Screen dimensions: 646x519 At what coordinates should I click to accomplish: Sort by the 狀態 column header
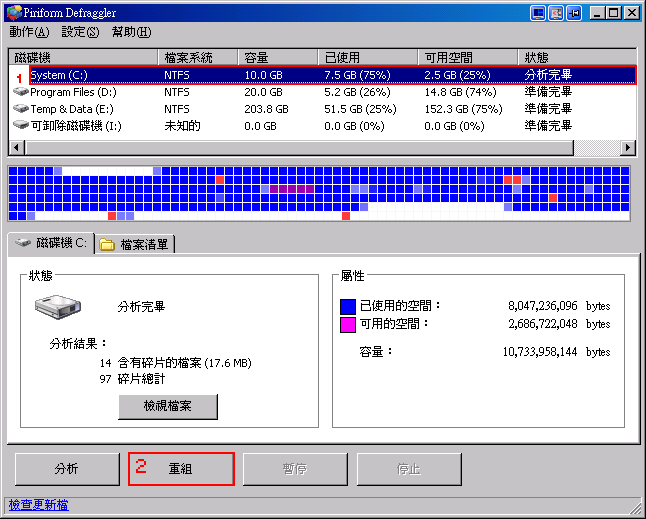(577, 57)
